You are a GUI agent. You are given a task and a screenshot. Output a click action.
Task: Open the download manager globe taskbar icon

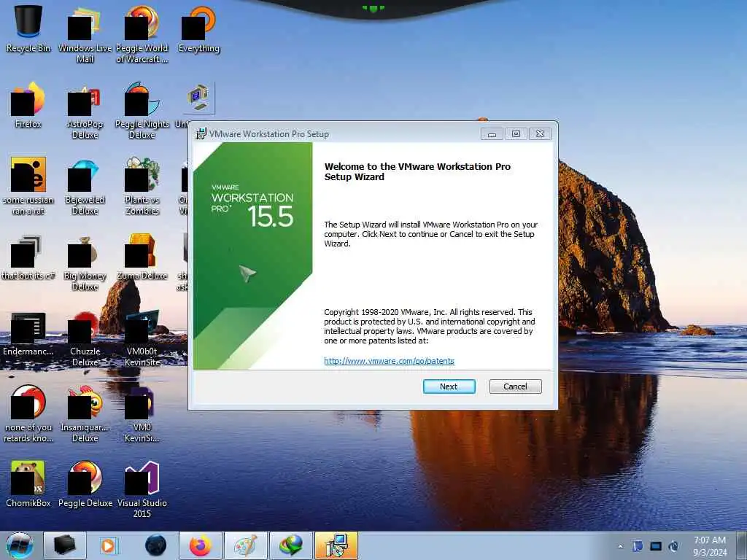[x=291, y=545]
